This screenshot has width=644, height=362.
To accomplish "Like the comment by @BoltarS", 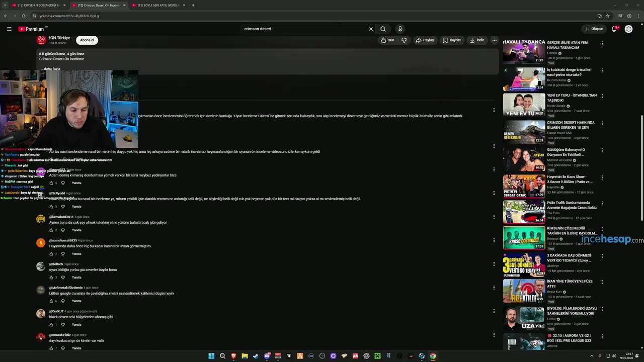I will click(51, 278).
